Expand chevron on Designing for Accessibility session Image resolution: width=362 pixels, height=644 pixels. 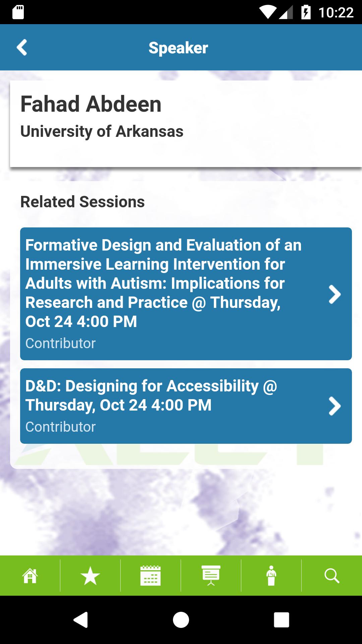[334, 406]
